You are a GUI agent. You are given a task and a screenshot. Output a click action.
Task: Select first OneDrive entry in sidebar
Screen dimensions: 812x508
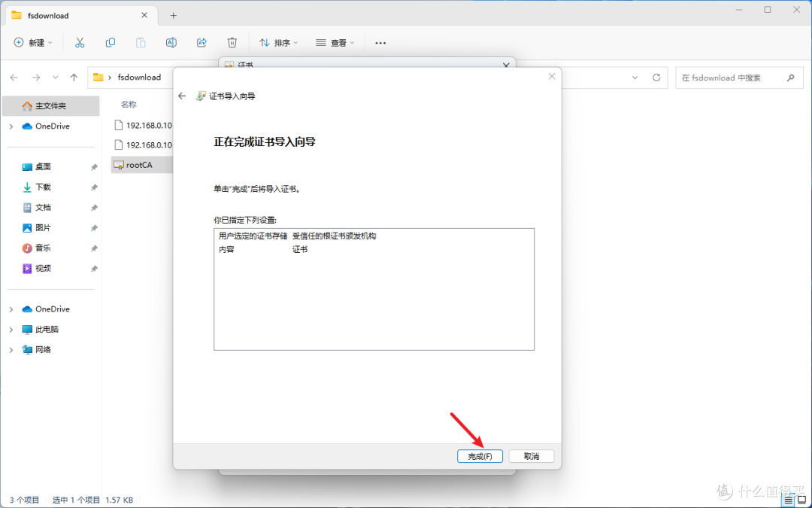(x=52, y=126)
